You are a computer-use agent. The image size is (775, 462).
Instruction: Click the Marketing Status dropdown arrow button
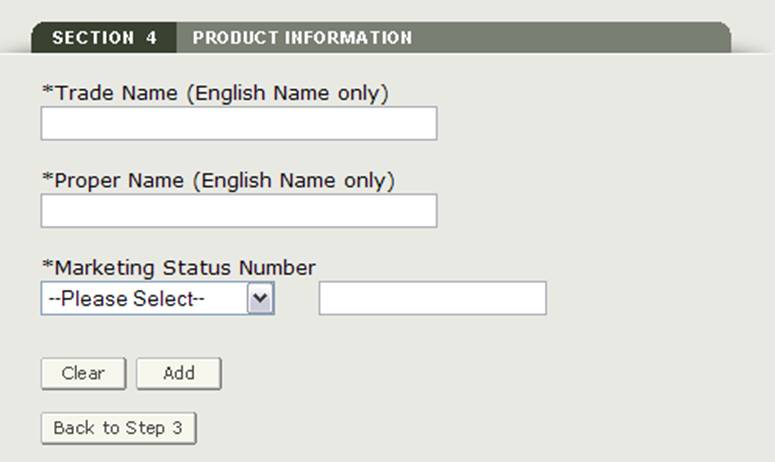(260, 298)
